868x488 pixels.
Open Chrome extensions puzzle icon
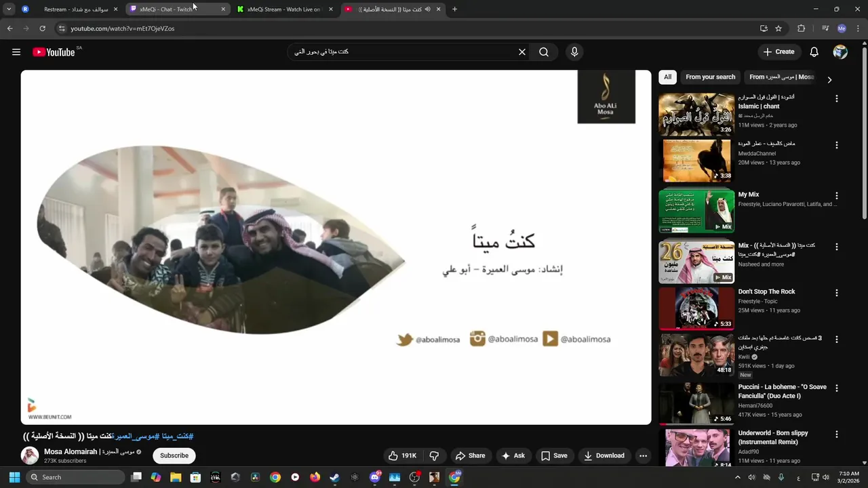(801, 28)
